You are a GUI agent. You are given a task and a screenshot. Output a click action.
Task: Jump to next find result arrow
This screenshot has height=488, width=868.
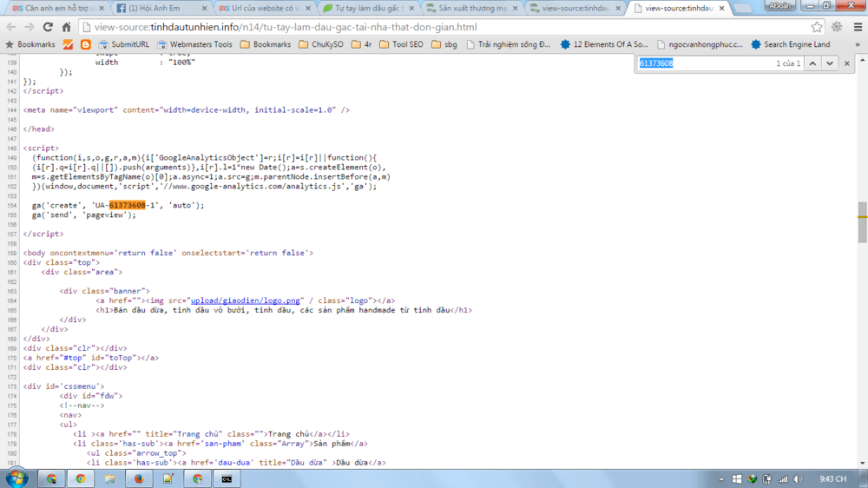[x=829, y=63]
